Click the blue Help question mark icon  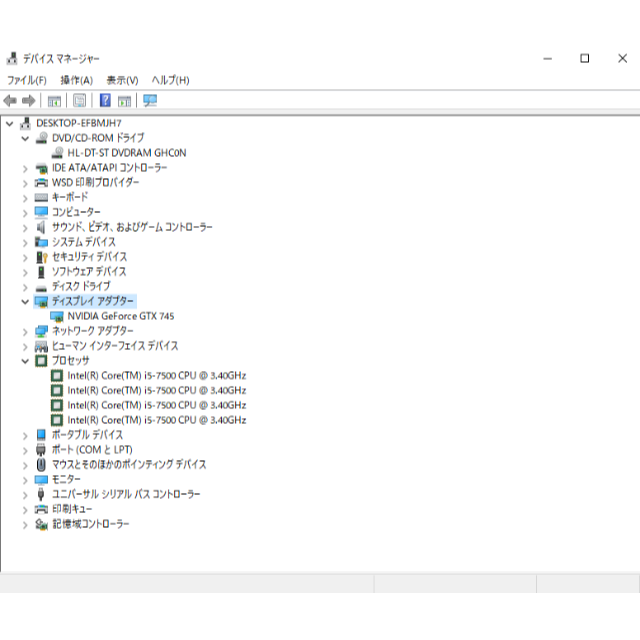105,100
